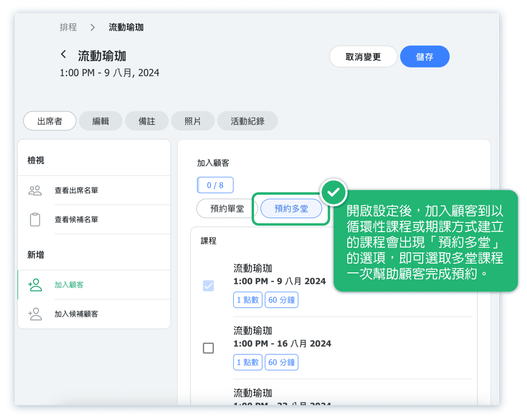Open the 編輯 tab
527x420 pixels.
(101, 121)
